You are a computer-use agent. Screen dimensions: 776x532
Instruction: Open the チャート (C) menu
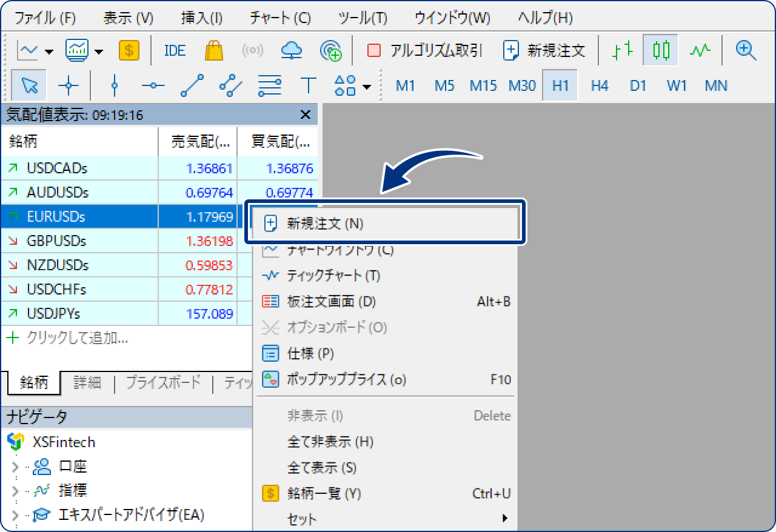click(280, 18)
